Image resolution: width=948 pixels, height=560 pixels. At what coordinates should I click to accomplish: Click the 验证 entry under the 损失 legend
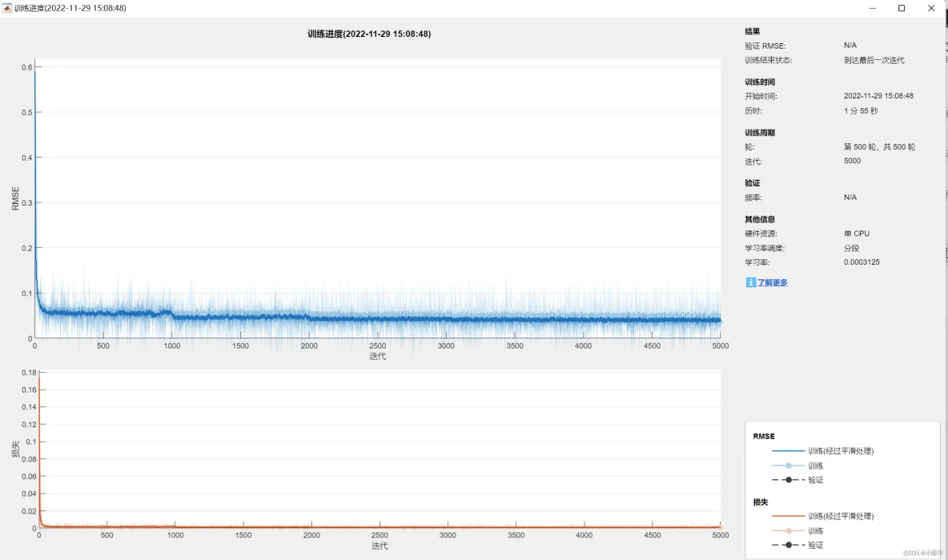(x=815, y=546)
